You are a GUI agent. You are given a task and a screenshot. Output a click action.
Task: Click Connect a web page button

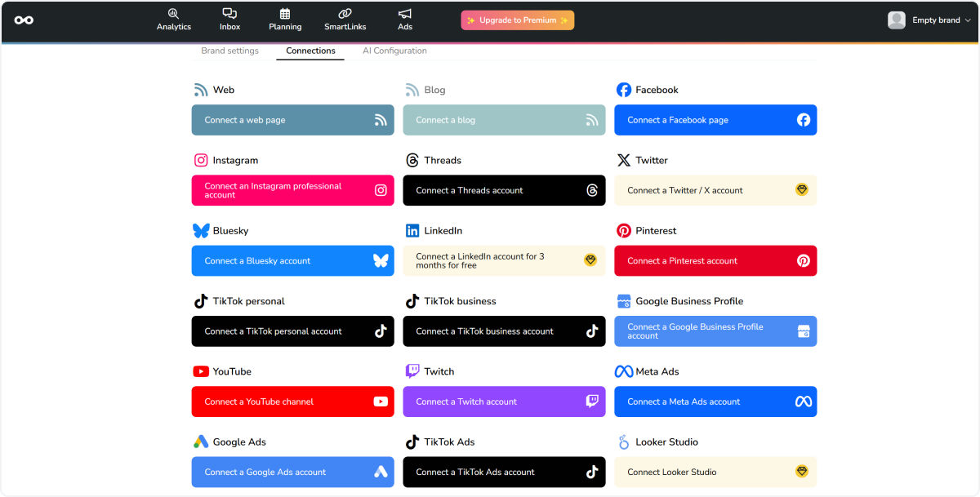[293, 120]
